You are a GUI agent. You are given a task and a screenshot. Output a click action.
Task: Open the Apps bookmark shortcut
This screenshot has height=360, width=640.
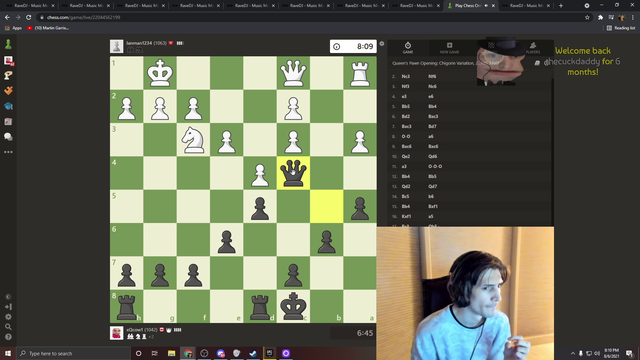pos(13,28)
